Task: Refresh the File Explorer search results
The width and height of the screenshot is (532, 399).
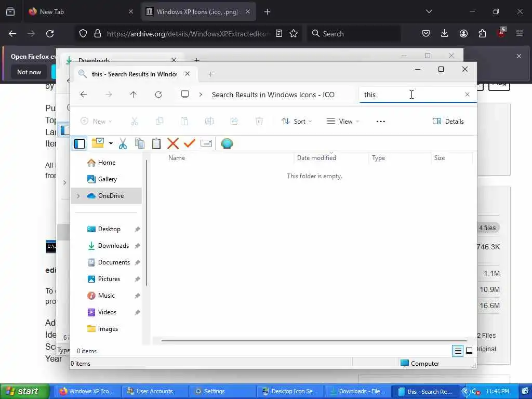Action: coord(158,95)
